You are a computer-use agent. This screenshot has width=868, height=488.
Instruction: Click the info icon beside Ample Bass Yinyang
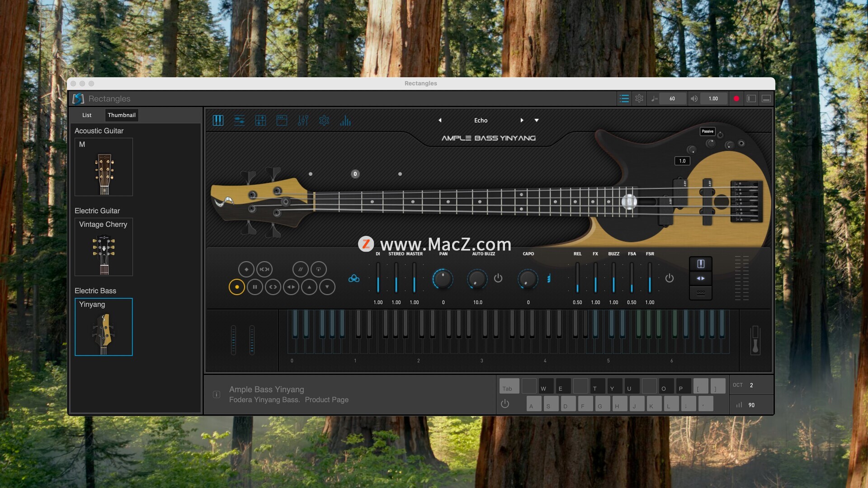tap(217, 394)
